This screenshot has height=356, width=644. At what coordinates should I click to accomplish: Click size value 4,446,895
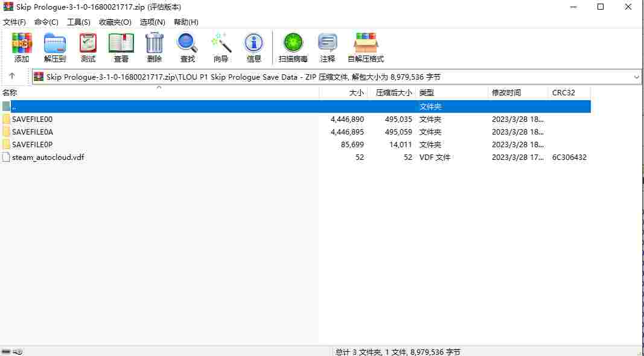pyautogui.click(x=347, y=132)
